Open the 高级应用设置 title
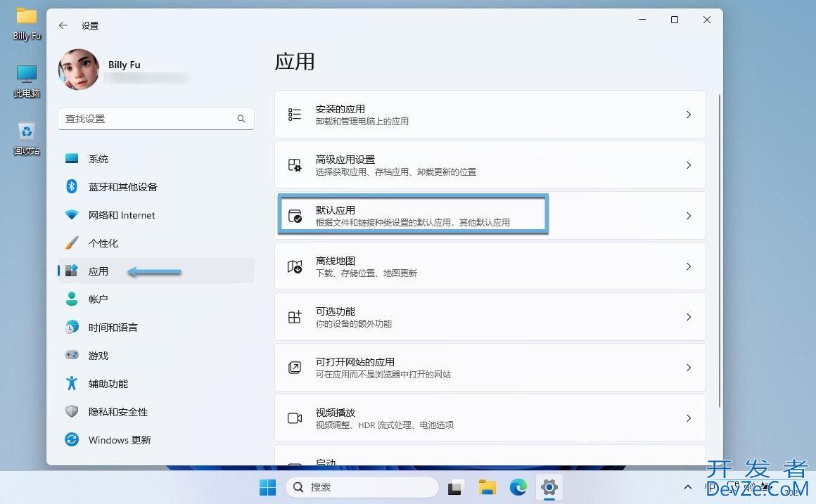This screenshot has height=504, width=816. pos(345,159)
